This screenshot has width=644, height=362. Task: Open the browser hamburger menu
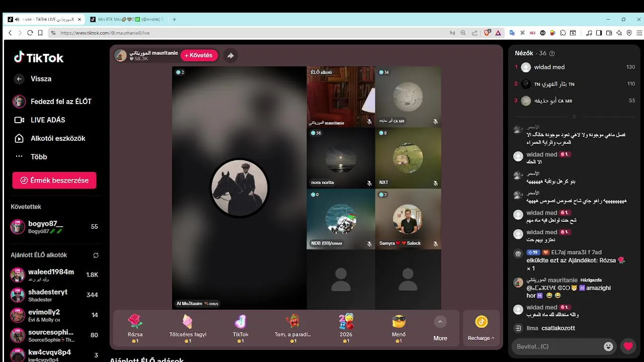click(639, 33)
